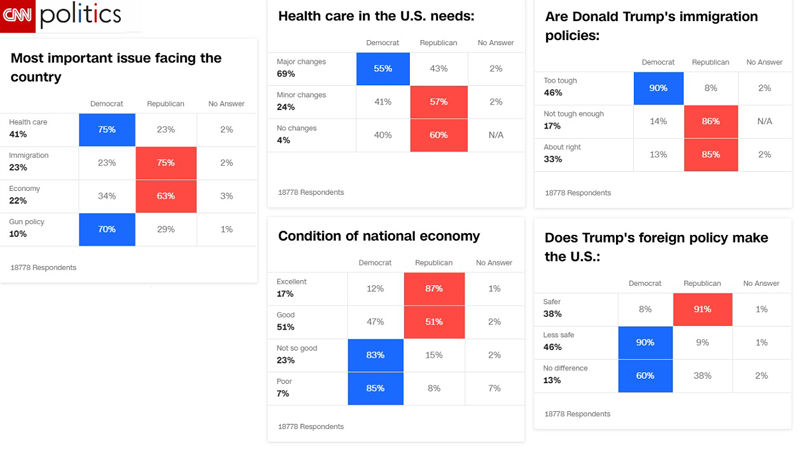Click the blue 75% Health care Democrat cell
The height and width of the screenshot is (450, 800).
[107, 128]
